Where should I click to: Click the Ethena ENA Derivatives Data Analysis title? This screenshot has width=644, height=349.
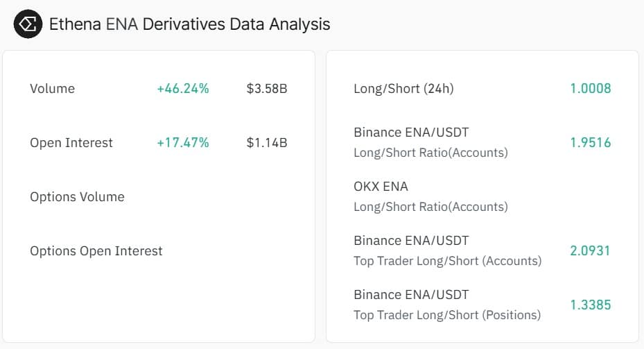(x=189, y=24)
